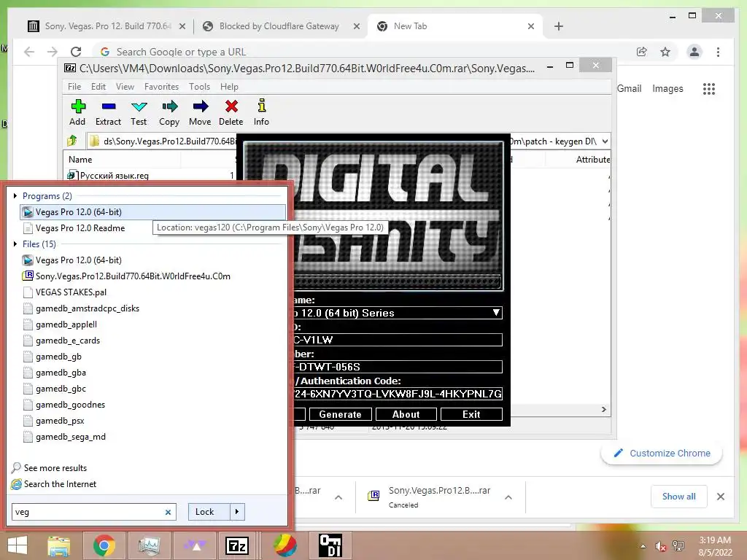This screenshot has height=560, width=747.
Task: Bookmark this tab with star icon
Action: (x=665, y=52)
